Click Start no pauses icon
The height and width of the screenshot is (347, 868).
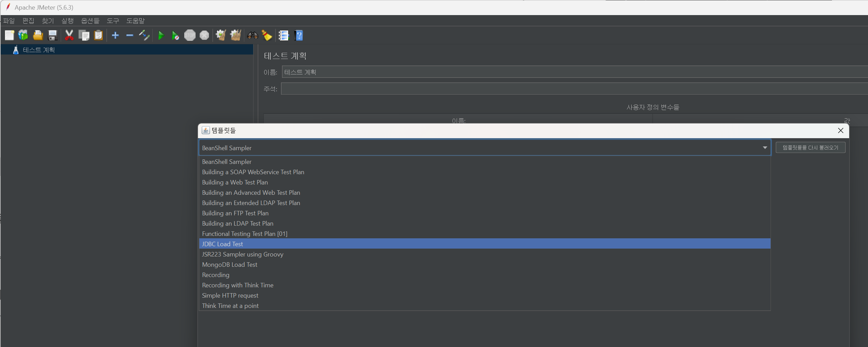tap(175, 35)
